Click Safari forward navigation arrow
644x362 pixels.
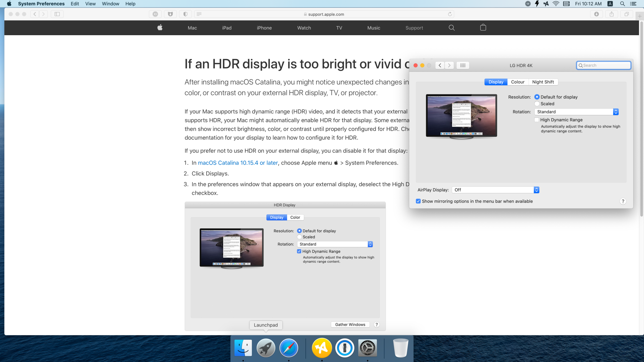coord(43,14)
